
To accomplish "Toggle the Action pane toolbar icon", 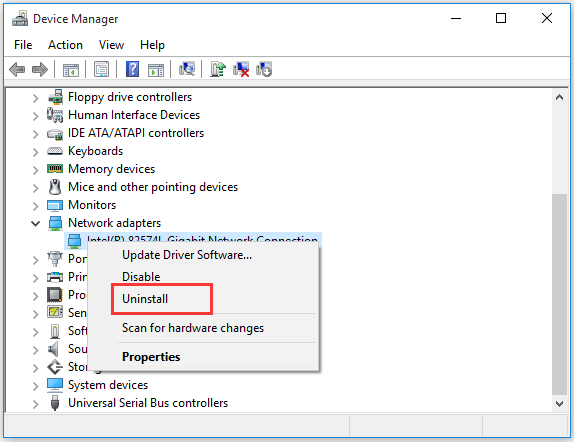I will [x=156, y=69].
